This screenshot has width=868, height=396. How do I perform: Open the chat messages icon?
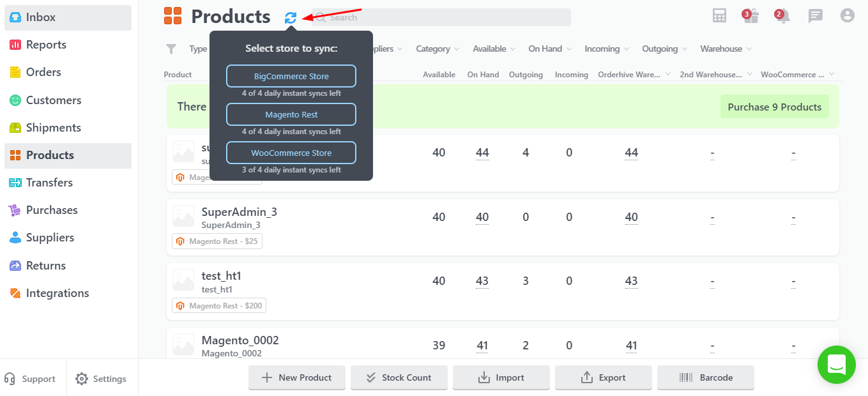pyautogui.click(x=816, y=16)
